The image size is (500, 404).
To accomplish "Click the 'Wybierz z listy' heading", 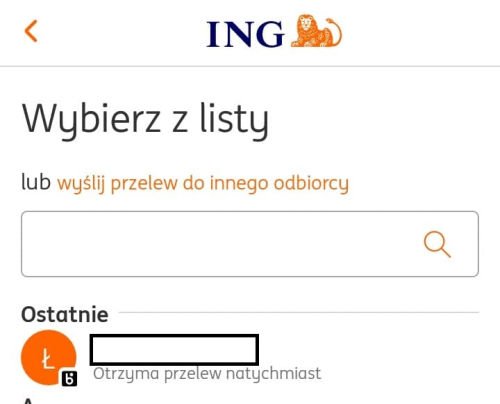I will pyautogui.click(x=145, y=121).
